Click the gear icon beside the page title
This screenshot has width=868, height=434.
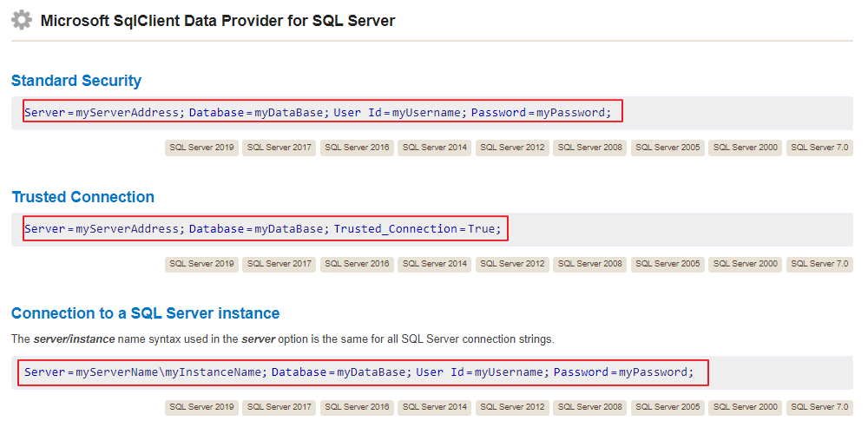pos(22,20)
